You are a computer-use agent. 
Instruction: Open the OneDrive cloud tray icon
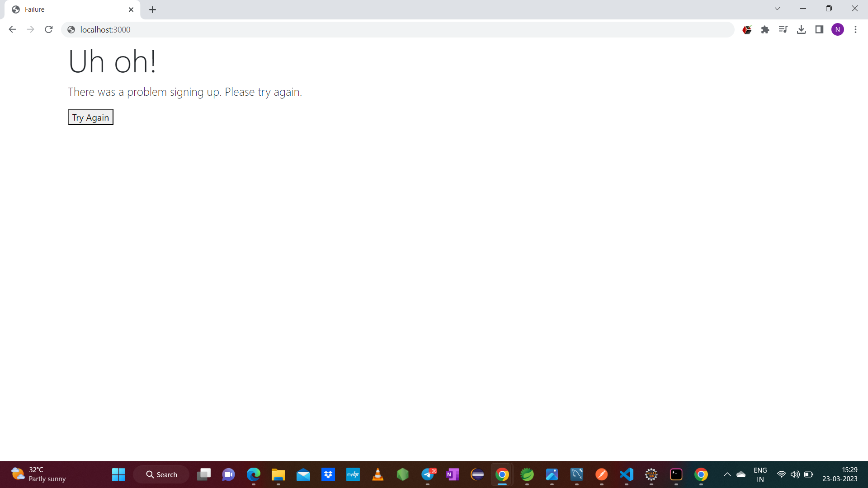(x=741, y=474)
